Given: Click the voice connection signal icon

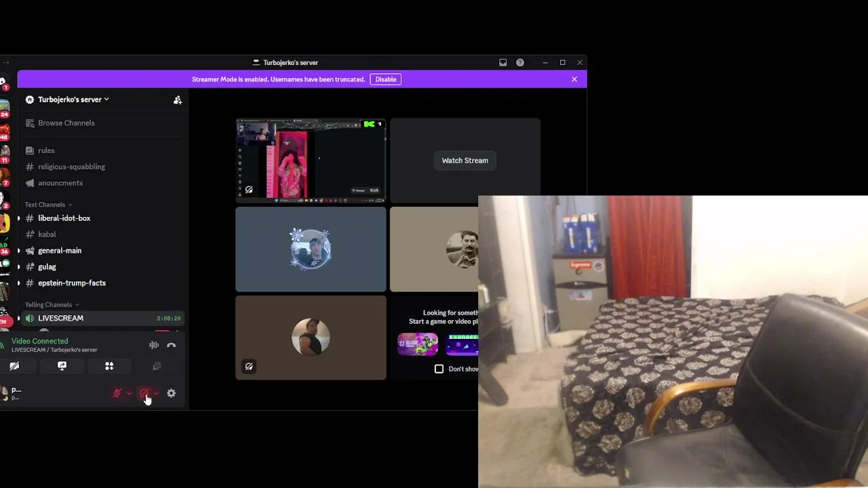Looking at the screenshot, I should (3, 346).
